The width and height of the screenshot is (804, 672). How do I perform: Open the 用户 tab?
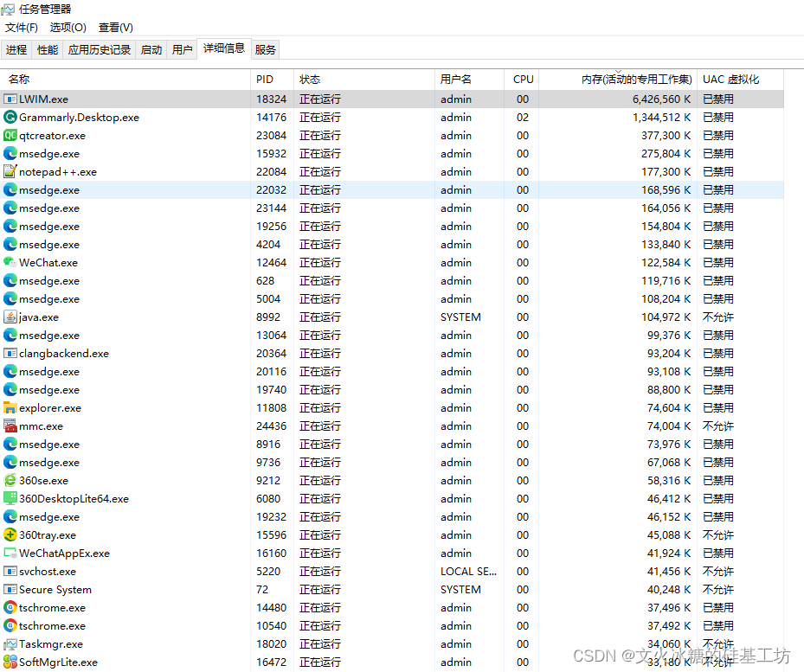pos(182,49)
